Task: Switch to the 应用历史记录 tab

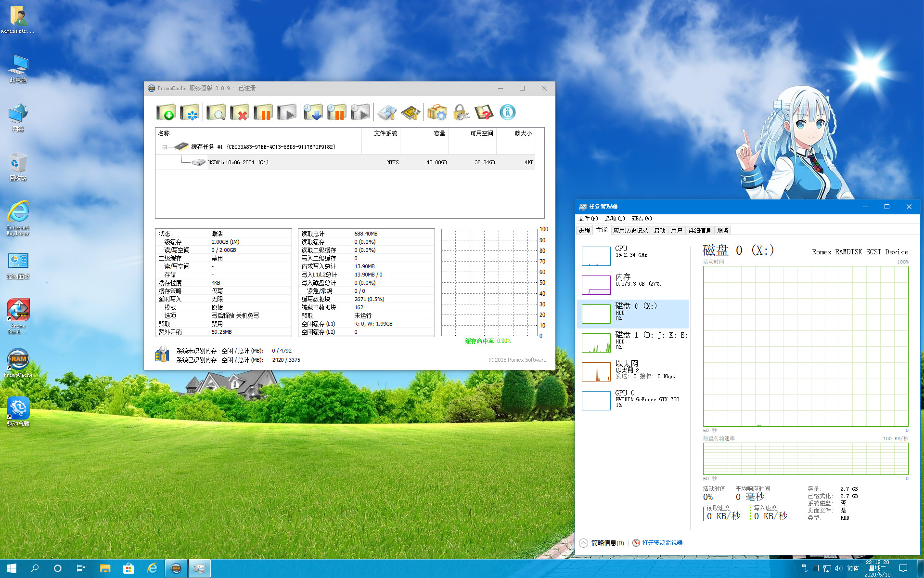Action: (630, 231)
